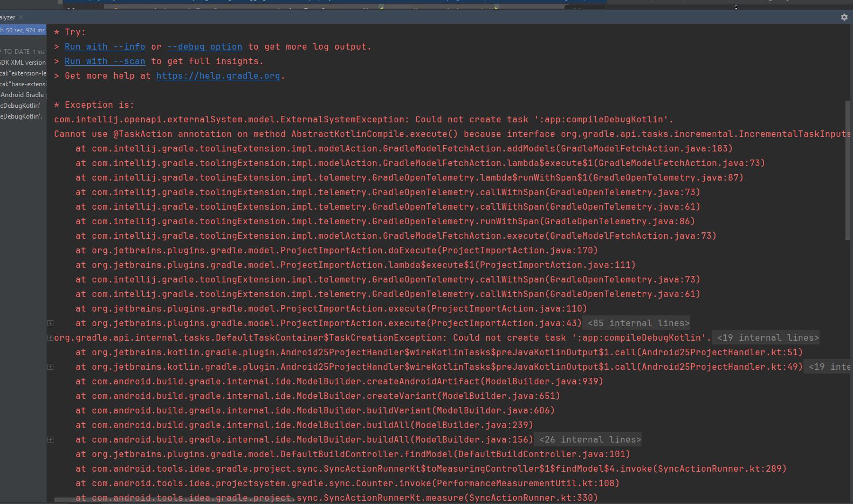This screenshot has width=853, height=504.
Task: Click the ModelBuilder.java:606 buildVariant line
Action: click(x=315, y=411)
